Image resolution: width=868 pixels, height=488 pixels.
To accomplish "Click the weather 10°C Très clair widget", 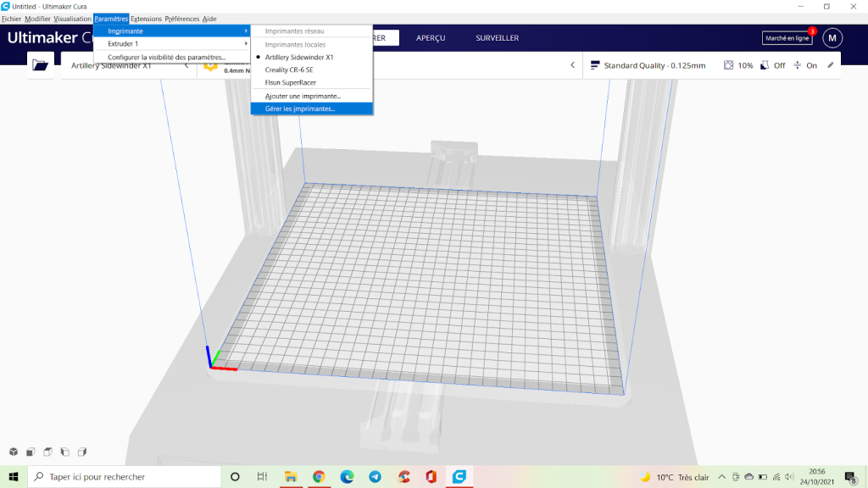I will (x=674, y=477).
